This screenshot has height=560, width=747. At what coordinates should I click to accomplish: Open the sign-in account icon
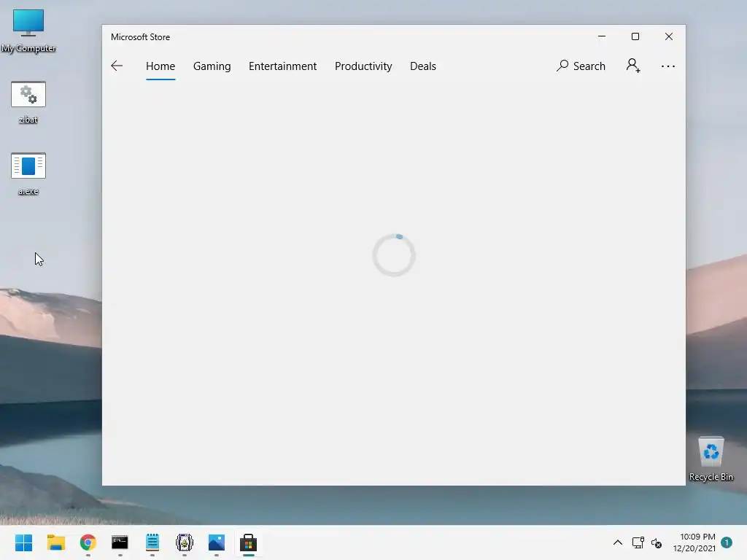tap(633, 66)
